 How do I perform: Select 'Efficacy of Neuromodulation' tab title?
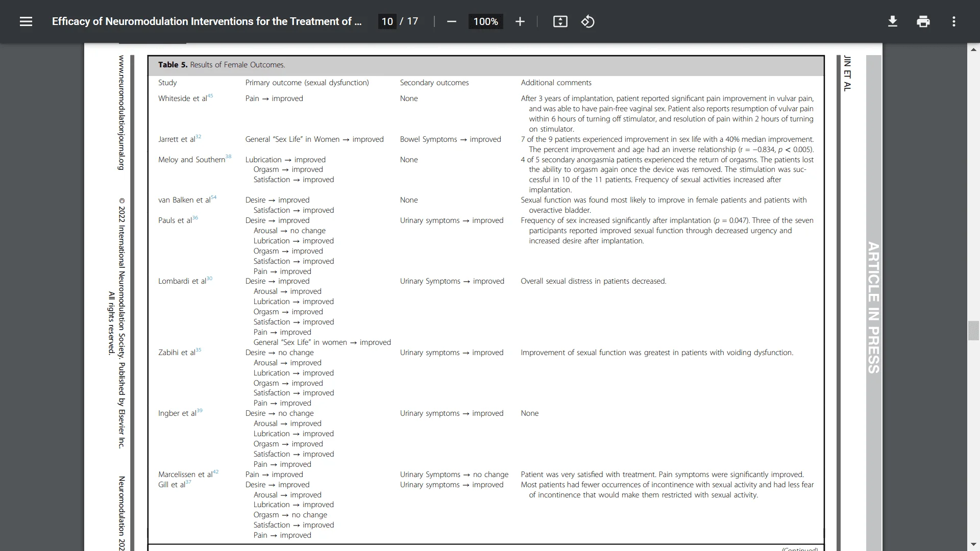(207, 21)
